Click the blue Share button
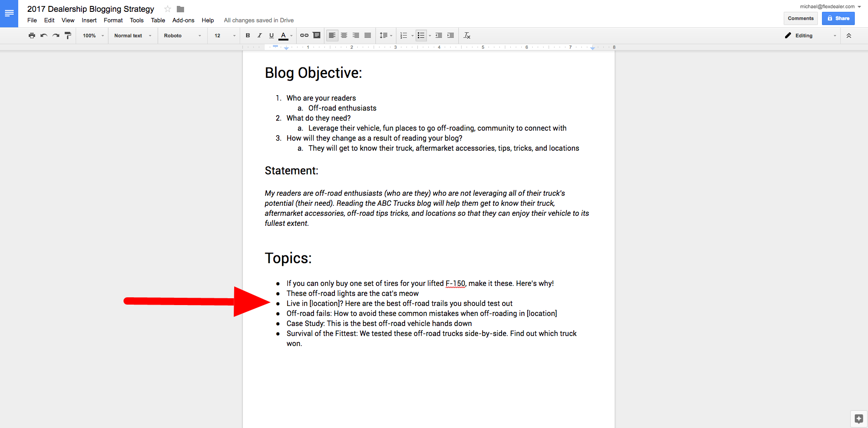The width and height of the screenshot is (868, 428). 838,18
